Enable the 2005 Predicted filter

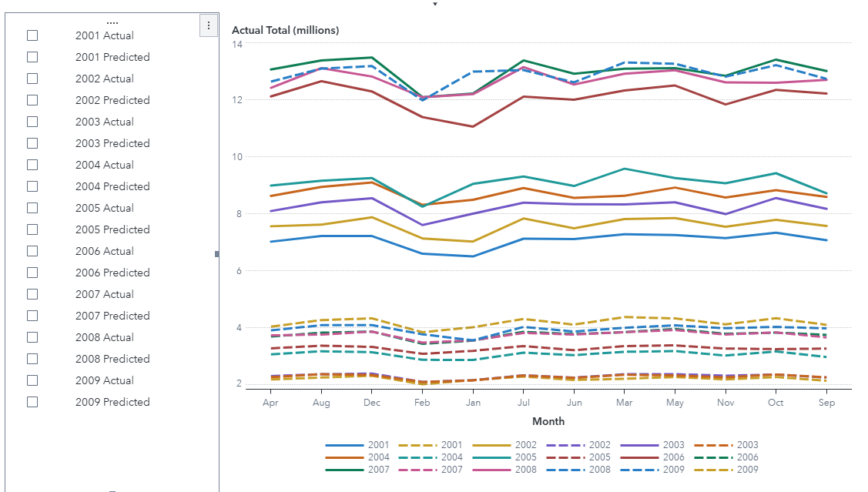pyautogui.click(x=32, y=229)
